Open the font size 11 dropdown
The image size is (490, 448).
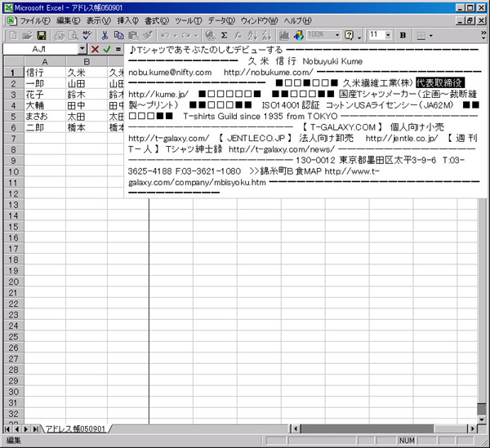coord(388,35)
